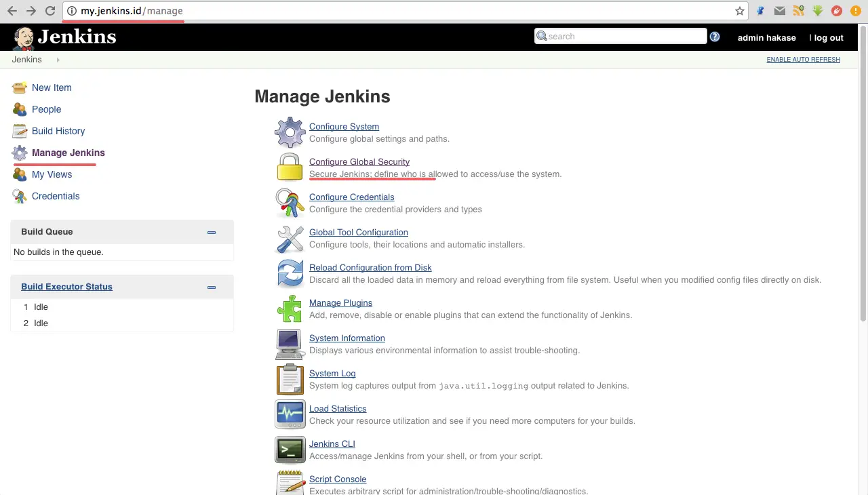Click the Jenkins breadcrumb link
Screen dimensions: 868x495
point(27,60)
